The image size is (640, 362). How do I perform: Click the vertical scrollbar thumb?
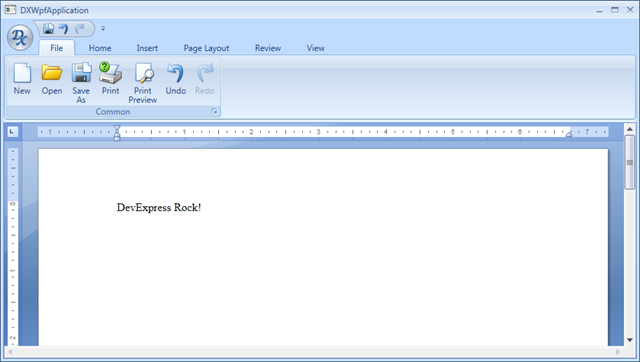[x=630, y=162]
